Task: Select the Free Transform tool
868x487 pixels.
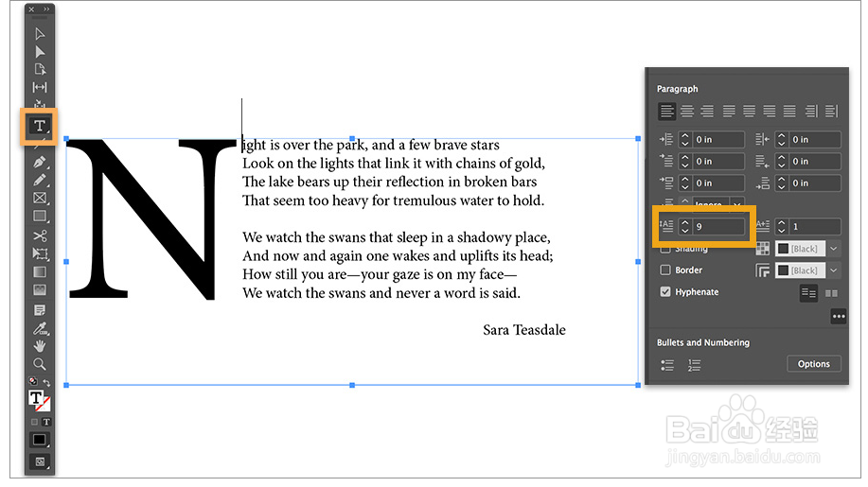Action: pyautogui.click(x=40, y=253)
